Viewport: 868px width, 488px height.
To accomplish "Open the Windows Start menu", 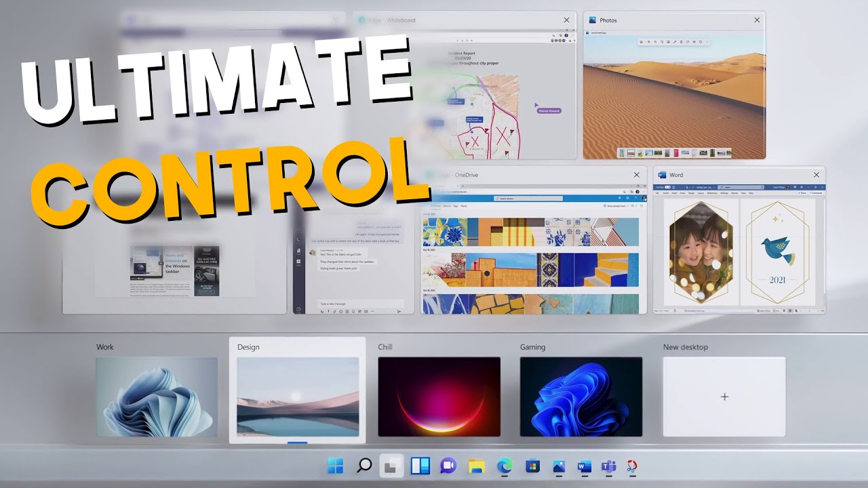I will click(x=336, y=466).
